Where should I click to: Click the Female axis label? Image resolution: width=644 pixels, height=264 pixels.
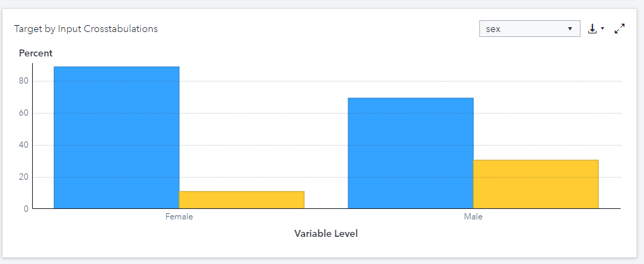click(179, 217)
